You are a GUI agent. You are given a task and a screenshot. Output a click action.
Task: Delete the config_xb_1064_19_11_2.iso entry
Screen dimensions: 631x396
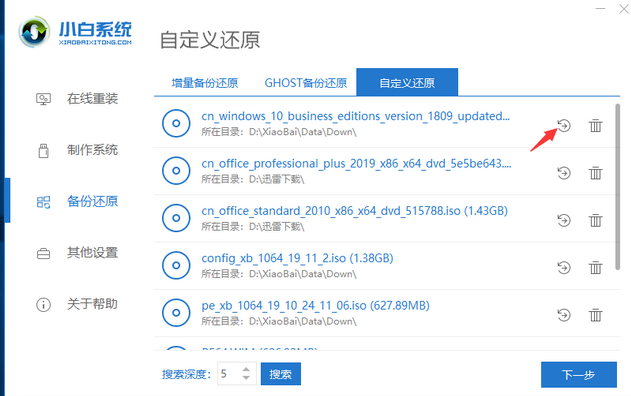596,267
